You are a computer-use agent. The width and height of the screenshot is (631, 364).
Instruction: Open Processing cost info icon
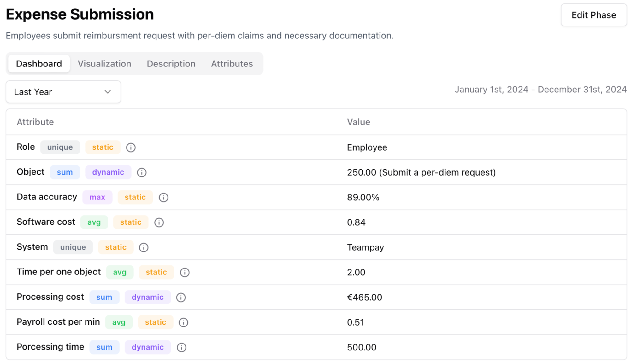pos(181,298)
